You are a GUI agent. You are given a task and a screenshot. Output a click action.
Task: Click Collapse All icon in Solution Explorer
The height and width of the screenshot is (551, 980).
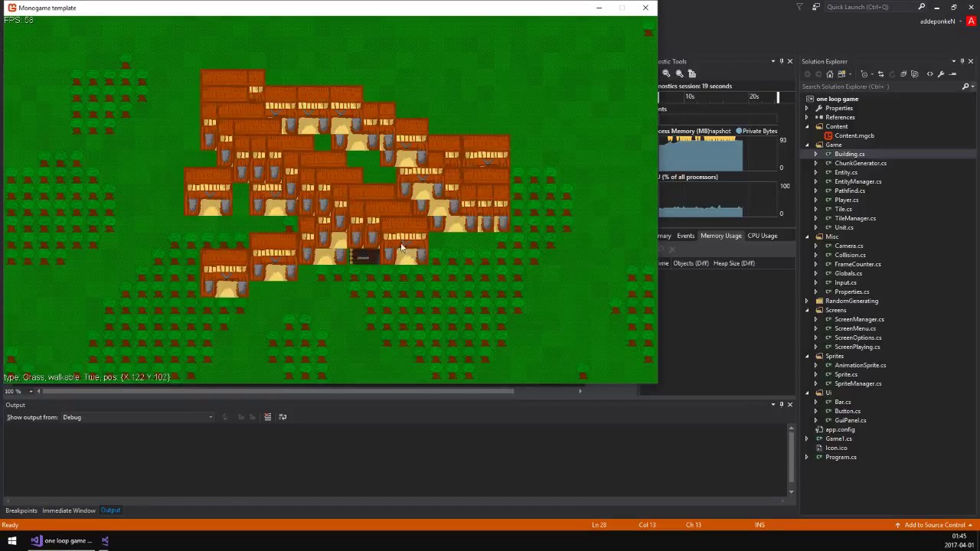[x=903, y=74]
